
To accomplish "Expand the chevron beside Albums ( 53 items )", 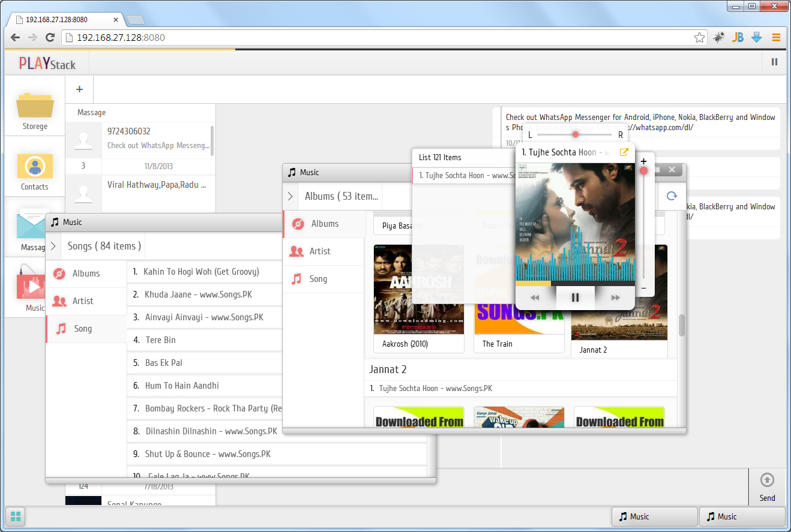I will 290,196.
